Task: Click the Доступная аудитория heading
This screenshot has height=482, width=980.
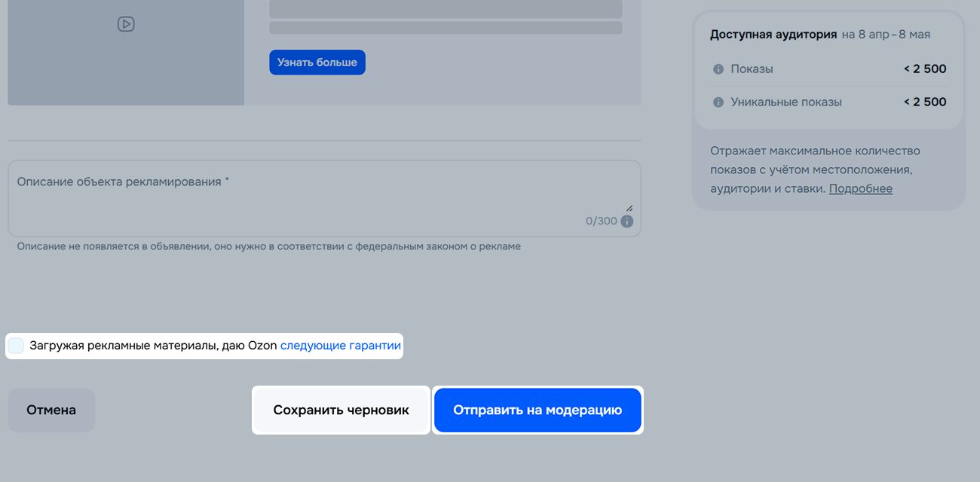Action: [x=773, y=35]
